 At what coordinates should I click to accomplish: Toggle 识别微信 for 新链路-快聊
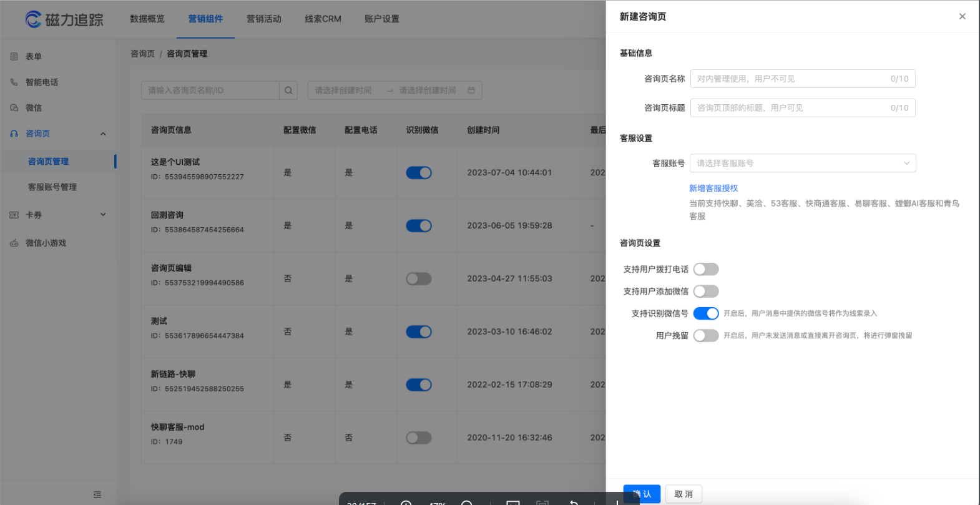coord(419,385)
